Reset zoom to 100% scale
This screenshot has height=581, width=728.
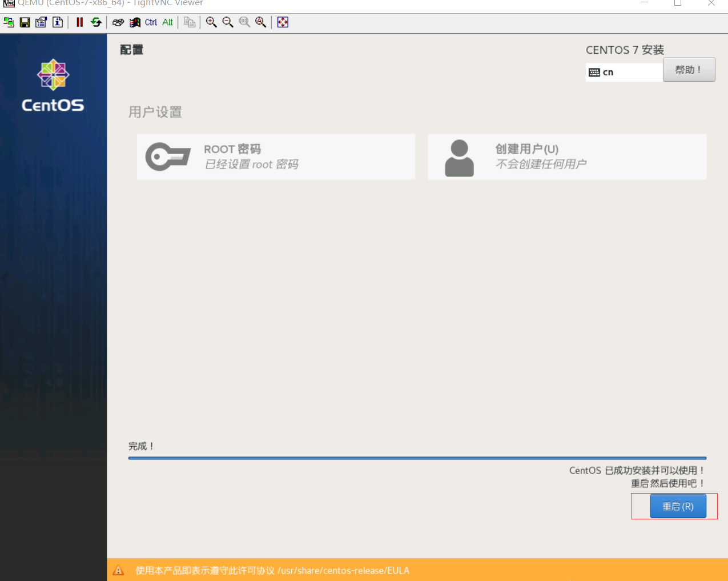pyautogui.click(x=244, y=22)
